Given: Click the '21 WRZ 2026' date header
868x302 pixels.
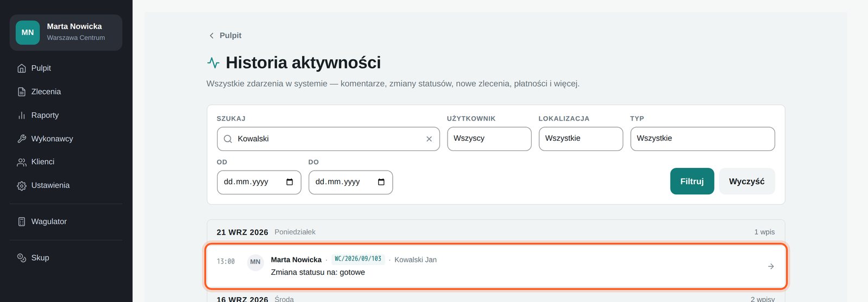Looking at the screenshot, I should point(242,232).
